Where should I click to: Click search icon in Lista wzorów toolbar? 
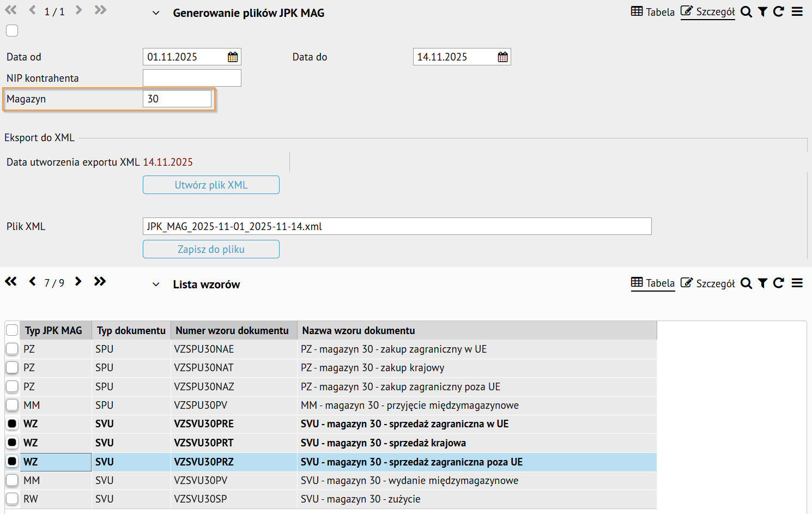pos(746,283)
